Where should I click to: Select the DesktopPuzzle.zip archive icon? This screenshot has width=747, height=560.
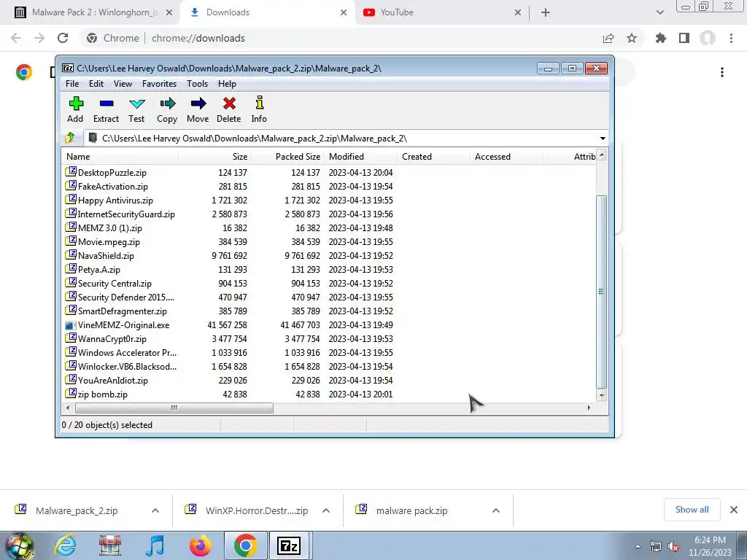coord(71,172)
